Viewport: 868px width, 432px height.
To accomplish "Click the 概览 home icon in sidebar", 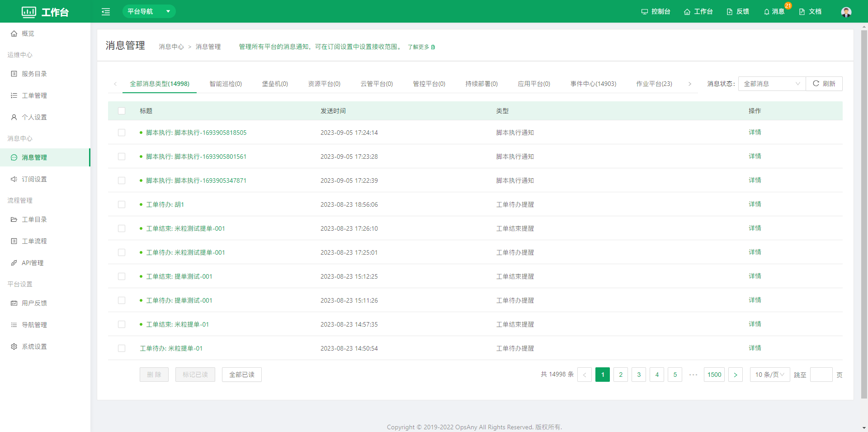I will 14,33.
